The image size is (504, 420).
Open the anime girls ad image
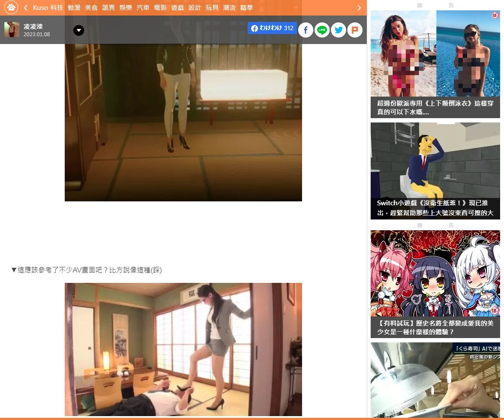pyautogui.click(x=435, y=273)
